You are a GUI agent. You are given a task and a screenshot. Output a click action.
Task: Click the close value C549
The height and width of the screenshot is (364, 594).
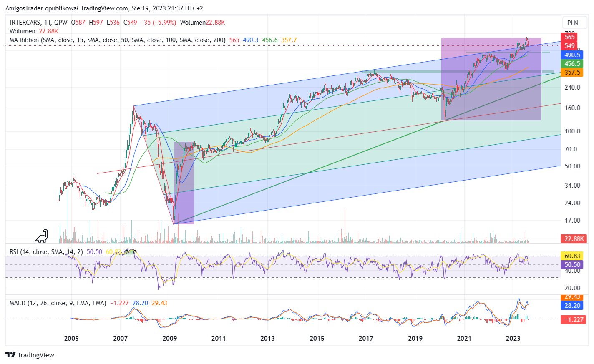pos(130,23)
